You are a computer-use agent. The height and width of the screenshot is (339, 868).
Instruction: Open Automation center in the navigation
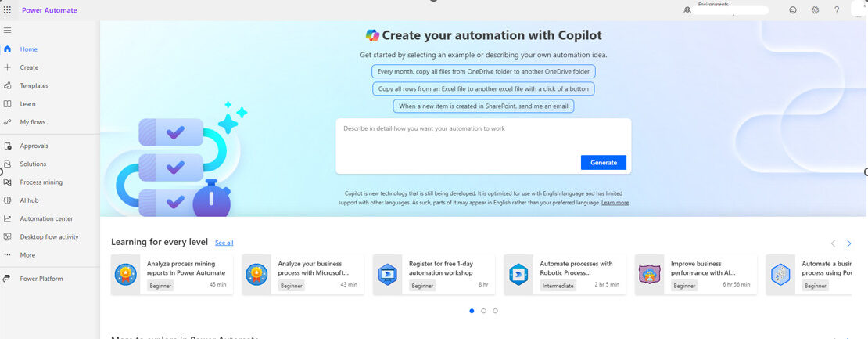point(46,218)
